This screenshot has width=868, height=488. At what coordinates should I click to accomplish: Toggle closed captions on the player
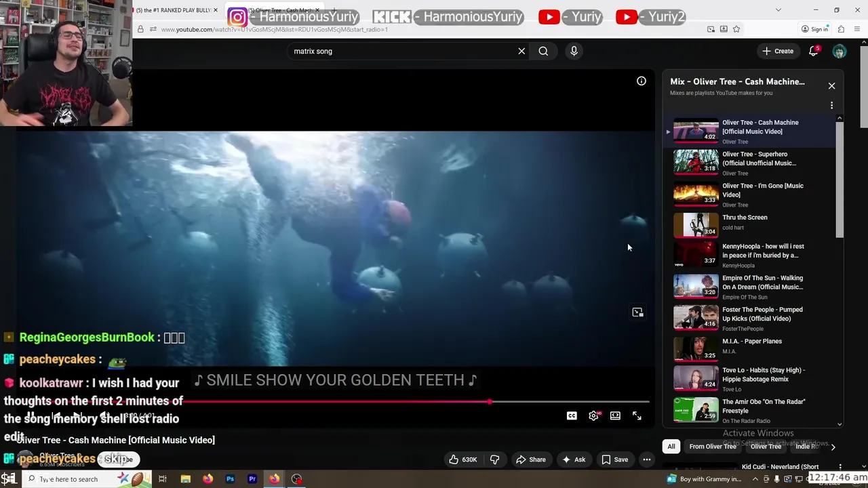coord(572,415)
